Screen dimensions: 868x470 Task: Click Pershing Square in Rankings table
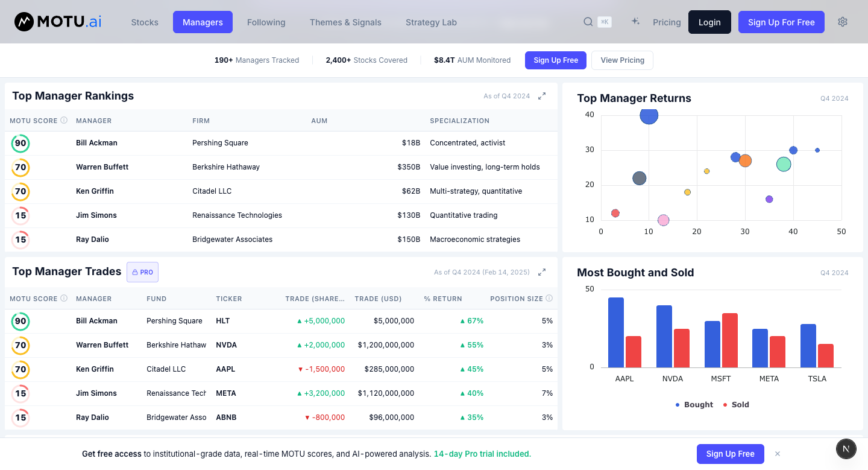pos(220,143)
